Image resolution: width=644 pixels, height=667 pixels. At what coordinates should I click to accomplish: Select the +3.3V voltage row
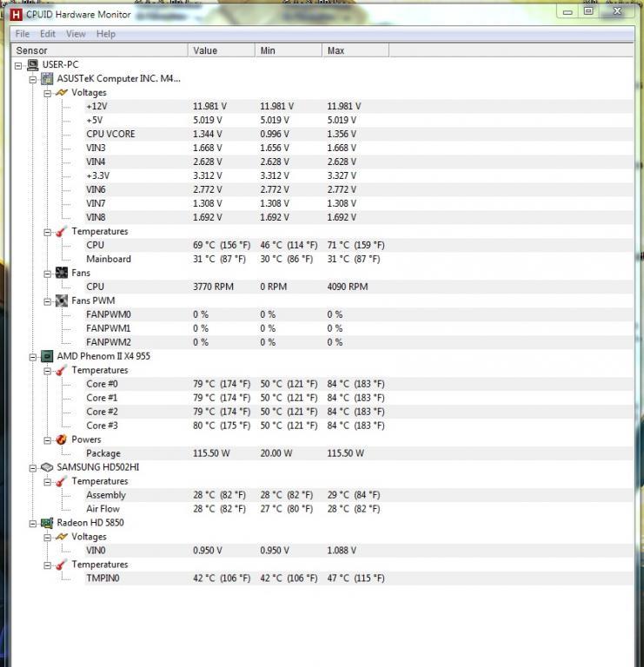point(359,175)
